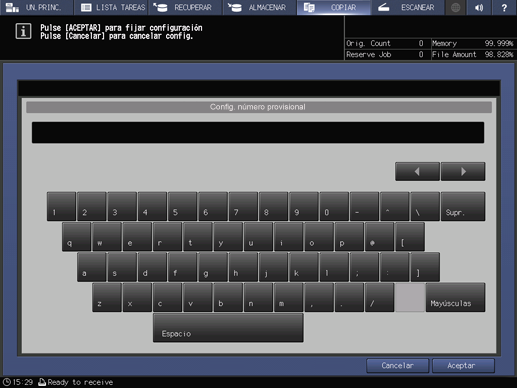Viewport: 517px width, 388px height.
Task: Tap the y key
Action: 228,237
